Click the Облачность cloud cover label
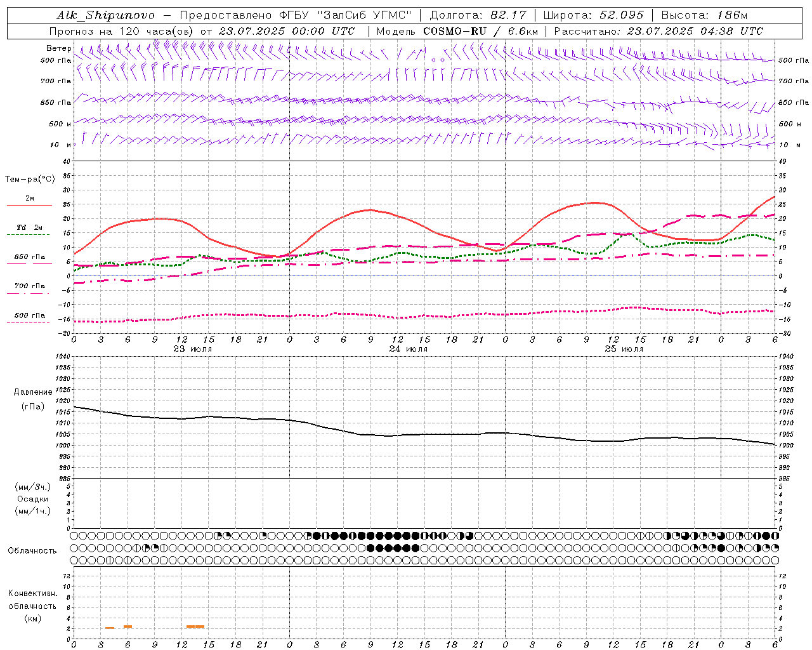The image size is (812, 650). click(32, 551)
